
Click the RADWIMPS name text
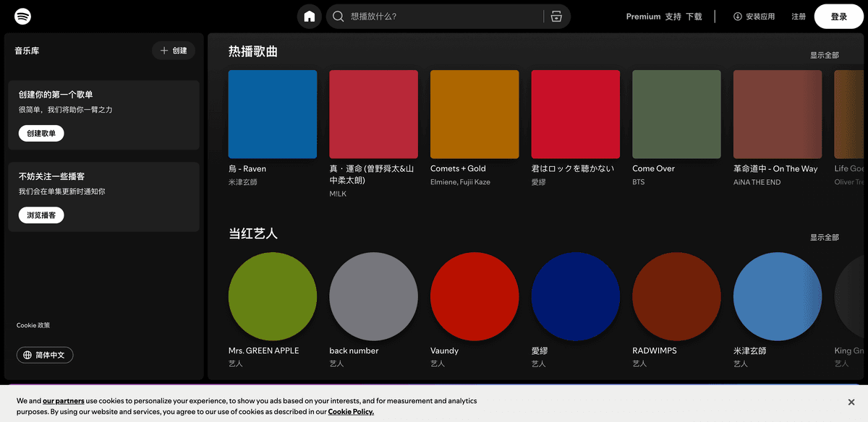click(x=655, y=351)
